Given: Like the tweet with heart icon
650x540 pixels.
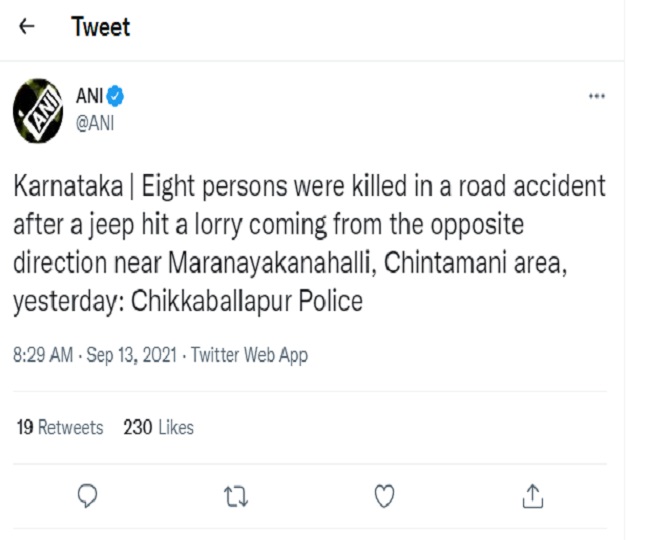Looking at the screenshot, I should tap(385, 495).
